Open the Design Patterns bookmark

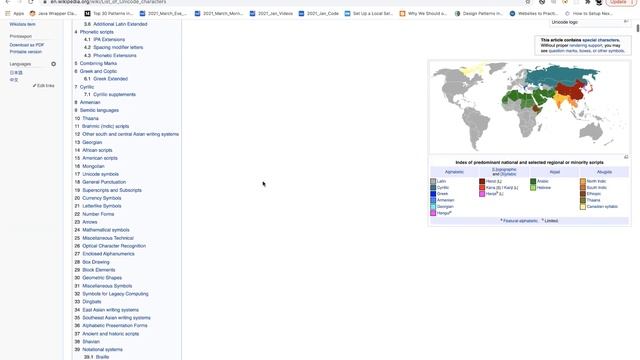[x=479, y=13]
